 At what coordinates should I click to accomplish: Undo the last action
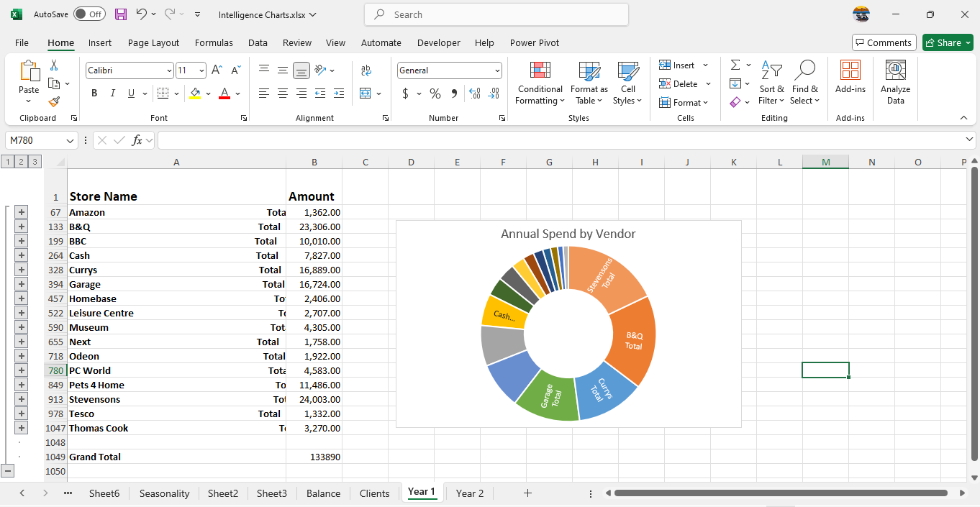click(141, 14)
